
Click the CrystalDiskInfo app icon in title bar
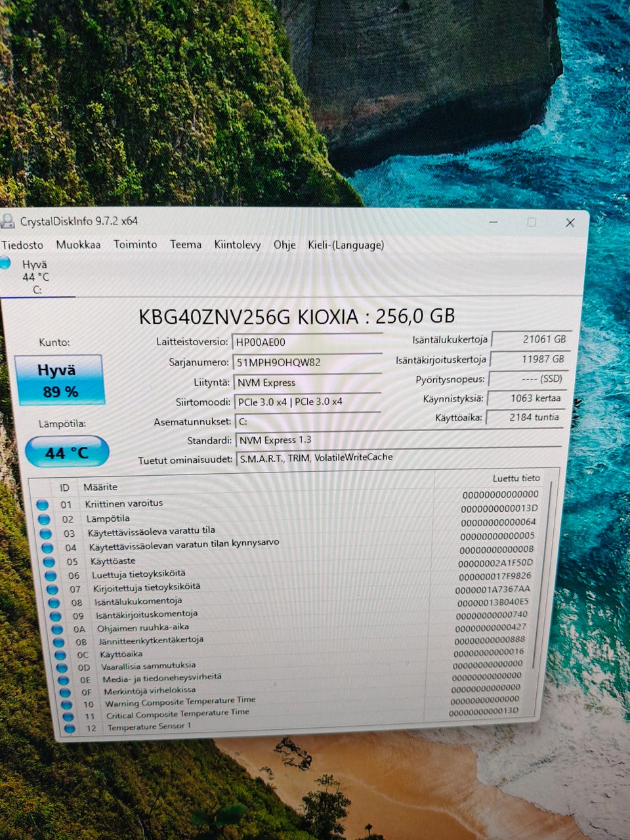pyautogui.click(x=7, y=221)
